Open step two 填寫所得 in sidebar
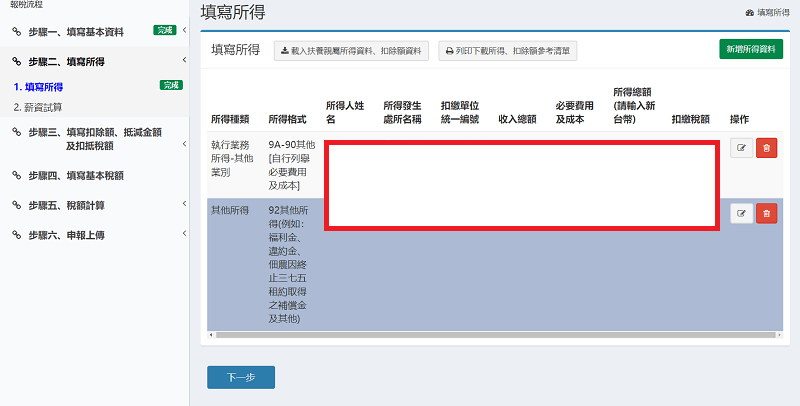The height and width of the screenshot is (406, 800). click(66, 62)
